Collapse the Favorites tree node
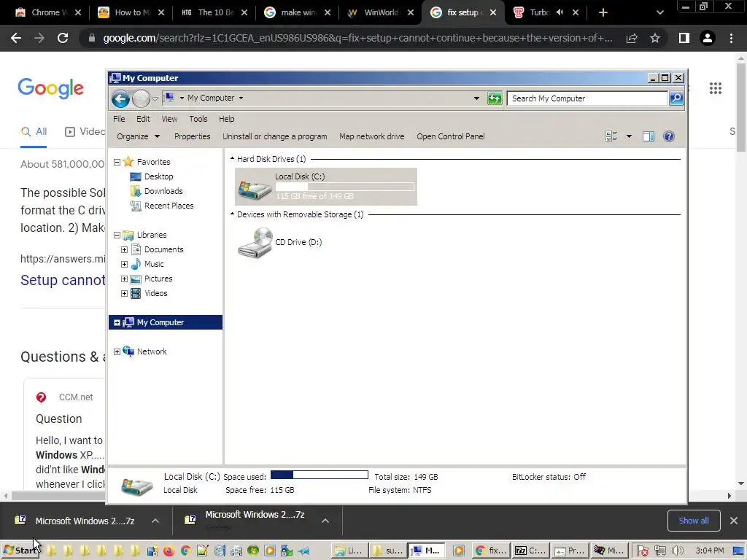The width and height of the screenshot is (747, 560). point(117,162)
